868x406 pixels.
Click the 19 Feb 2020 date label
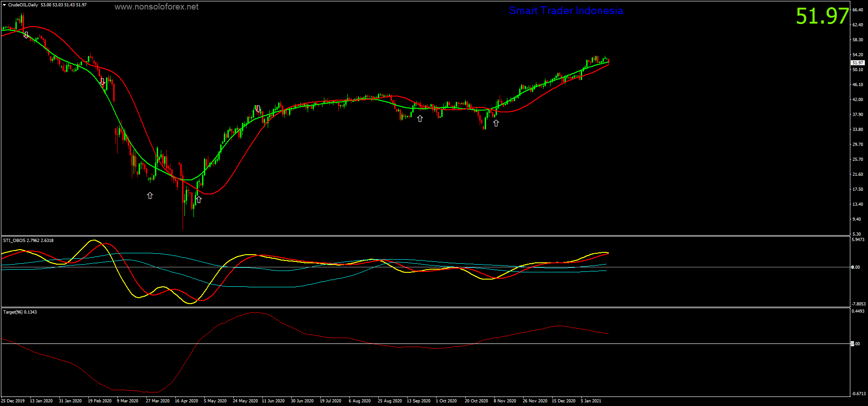click(x=100, y=401)
